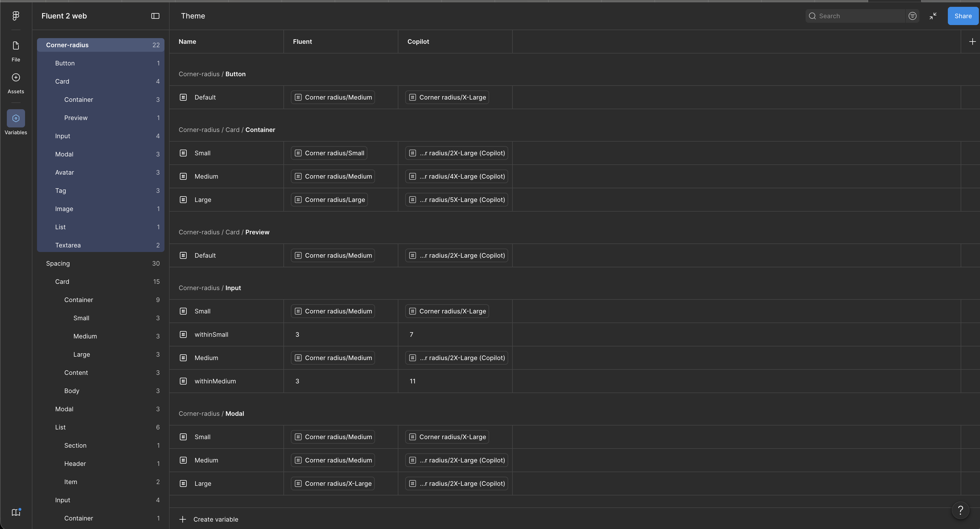Click the Search variables field
This screenshot has width=980, height=529.
coord(855,16)
